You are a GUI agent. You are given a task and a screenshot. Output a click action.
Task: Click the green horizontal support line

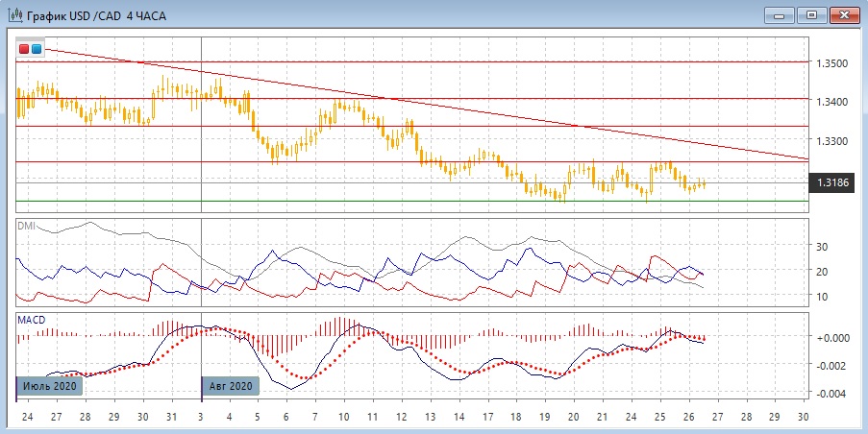click(384, 202)
